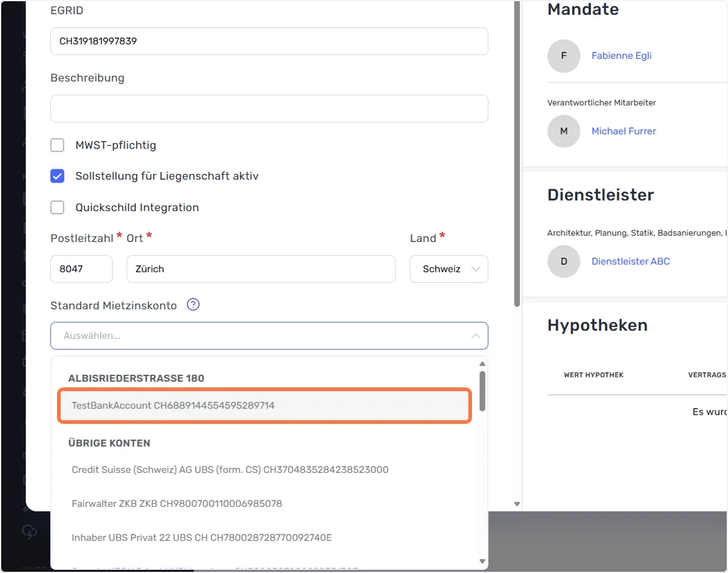Click the Ort field containing Zürich

(261, 269)
